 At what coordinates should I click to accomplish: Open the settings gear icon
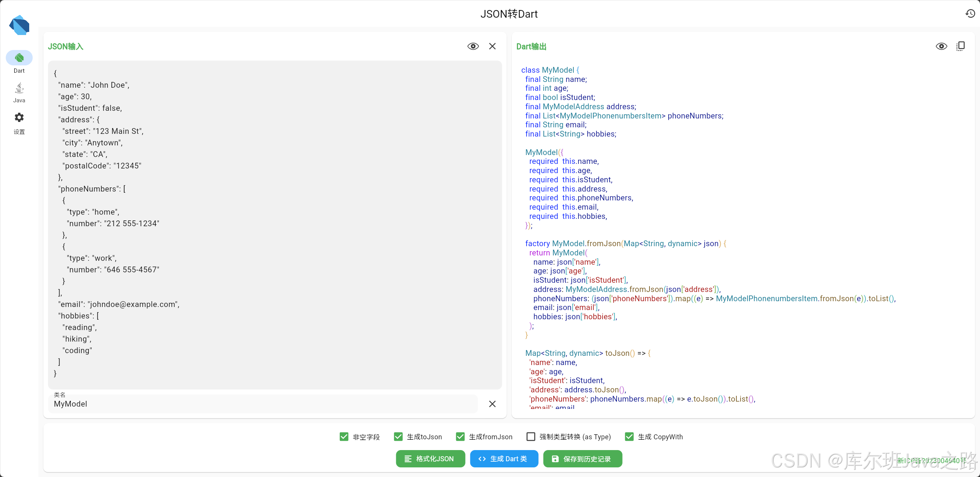coord(19,118)
